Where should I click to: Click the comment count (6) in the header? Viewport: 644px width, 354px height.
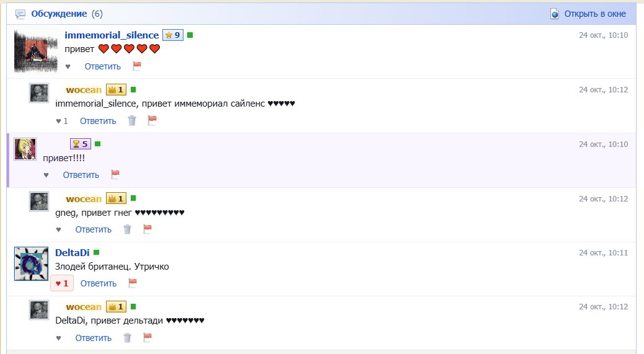tap(97, 14)
